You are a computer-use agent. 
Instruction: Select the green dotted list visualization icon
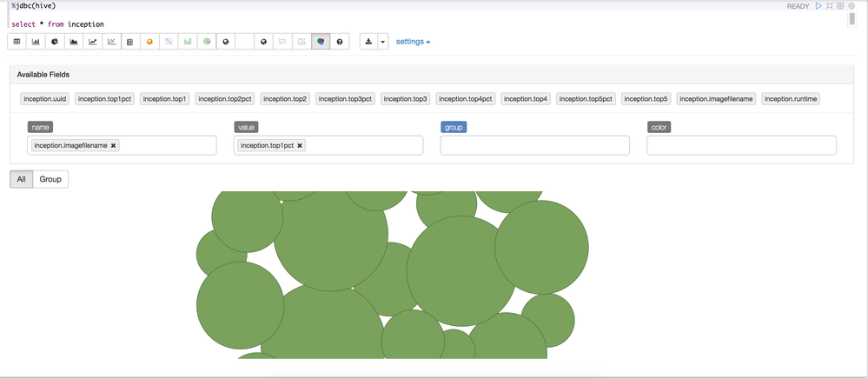pos(283,42)
